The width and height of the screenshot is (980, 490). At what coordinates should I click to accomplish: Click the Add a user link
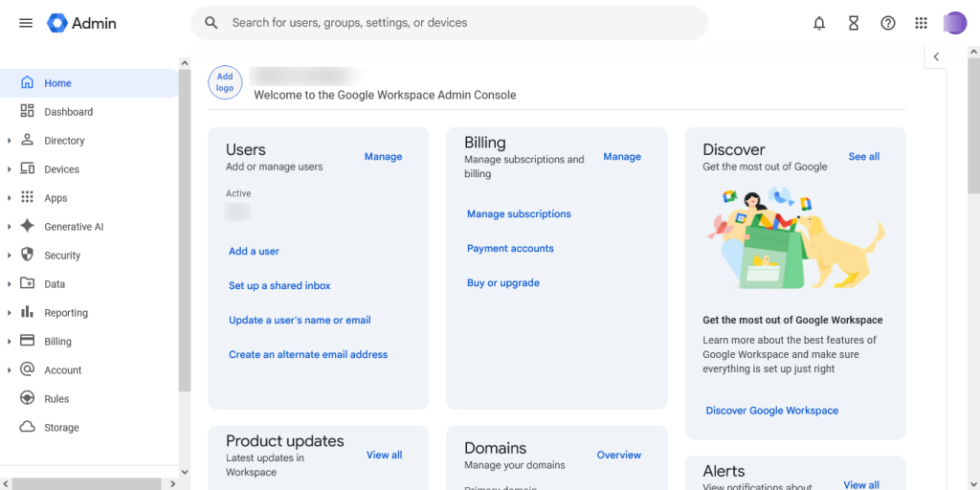[254, 252]
